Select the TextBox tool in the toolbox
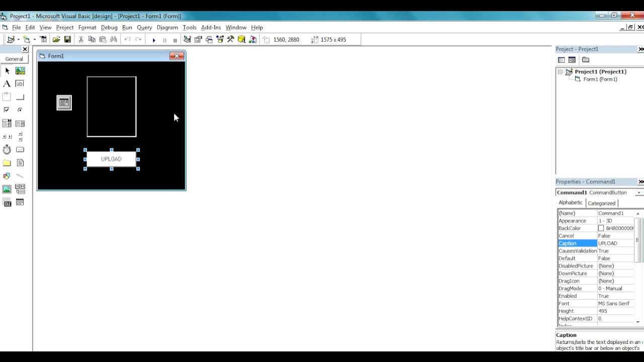Viewport: 644px width, 362px height. (20, 84)
